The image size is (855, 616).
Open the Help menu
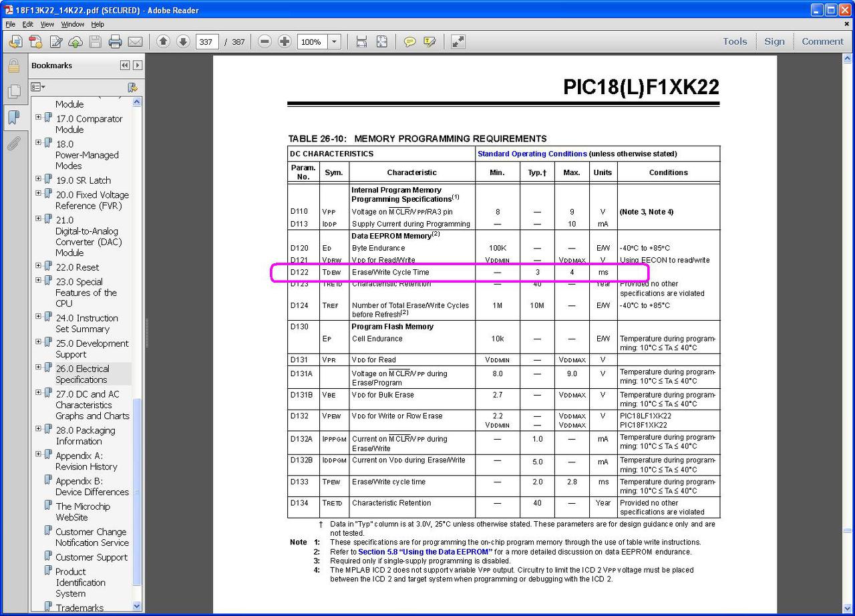(x=98, y=24)
